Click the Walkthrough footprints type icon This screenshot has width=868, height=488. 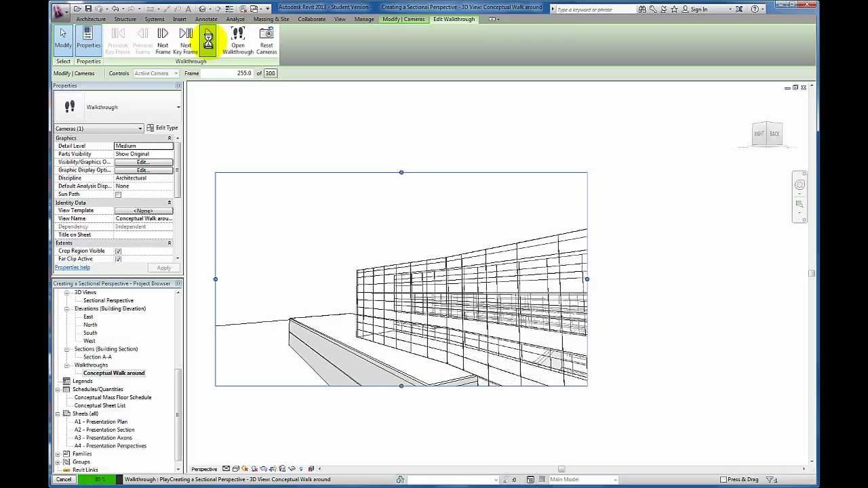click(x=69, y=107)
